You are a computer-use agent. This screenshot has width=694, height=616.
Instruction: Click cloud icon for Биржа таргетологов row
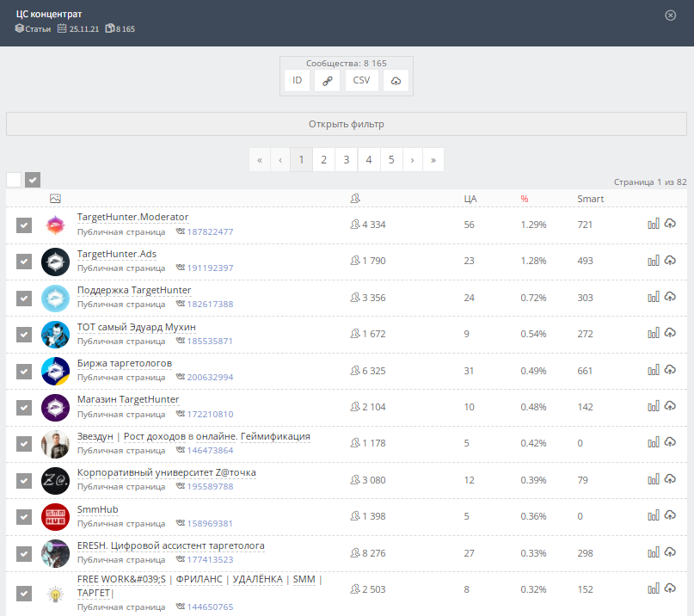[x=670, y=370]
